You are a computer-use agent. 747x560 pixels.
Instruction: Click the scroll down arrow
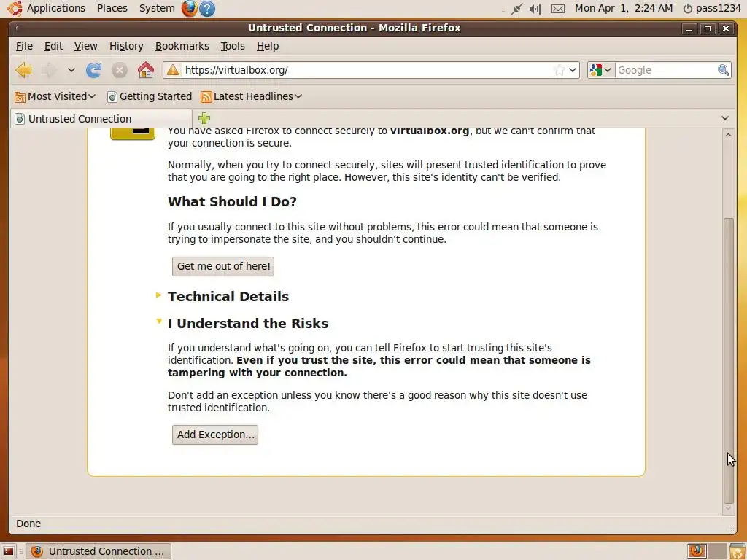[x=729, y=509]
